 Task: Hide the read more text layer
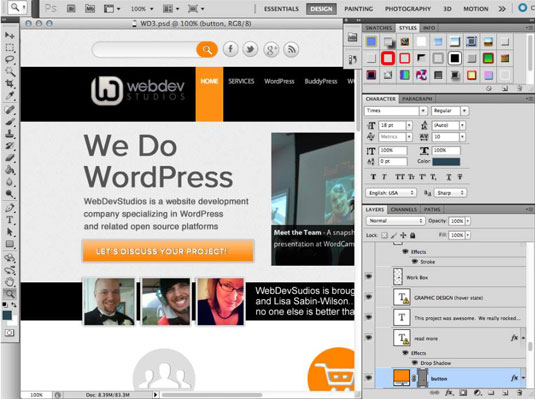(x=369, y=338)
